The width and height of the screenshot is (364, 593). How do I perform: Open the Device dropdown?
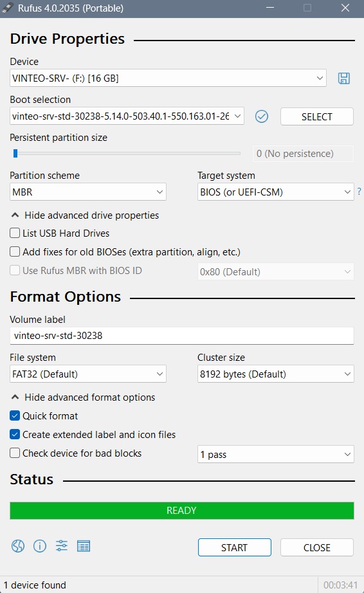[168, 78]
